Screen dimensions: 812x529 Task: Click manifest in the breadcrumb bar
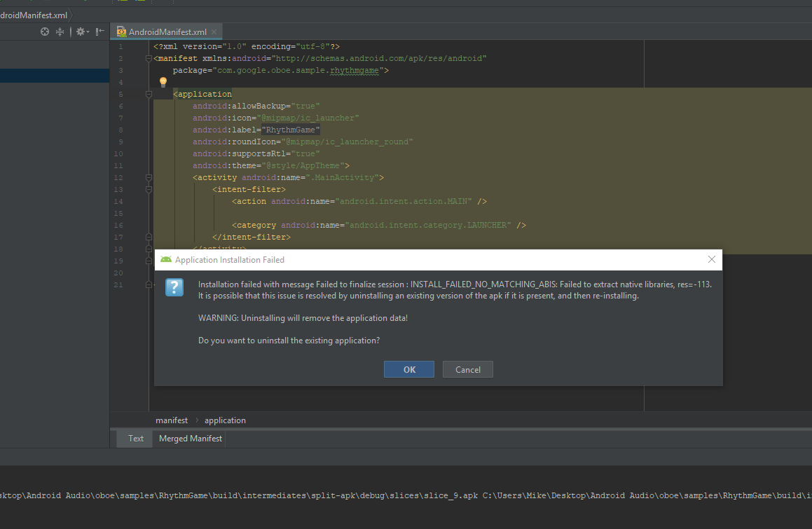pyautogui.click(x=172, y=420)
